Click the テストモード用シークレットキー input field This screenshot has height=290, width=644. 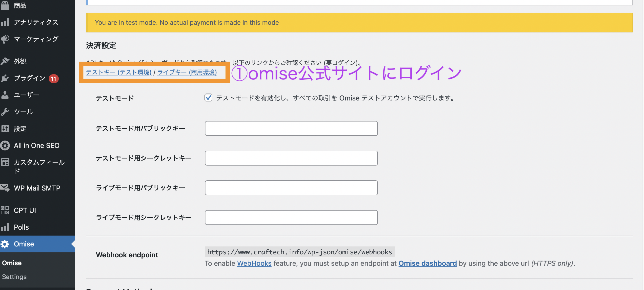[291, 158]
